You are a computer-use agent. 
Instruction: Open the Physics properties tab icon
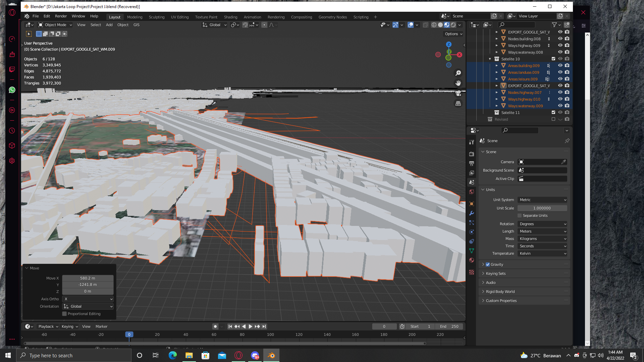click(x=472, y=232)
